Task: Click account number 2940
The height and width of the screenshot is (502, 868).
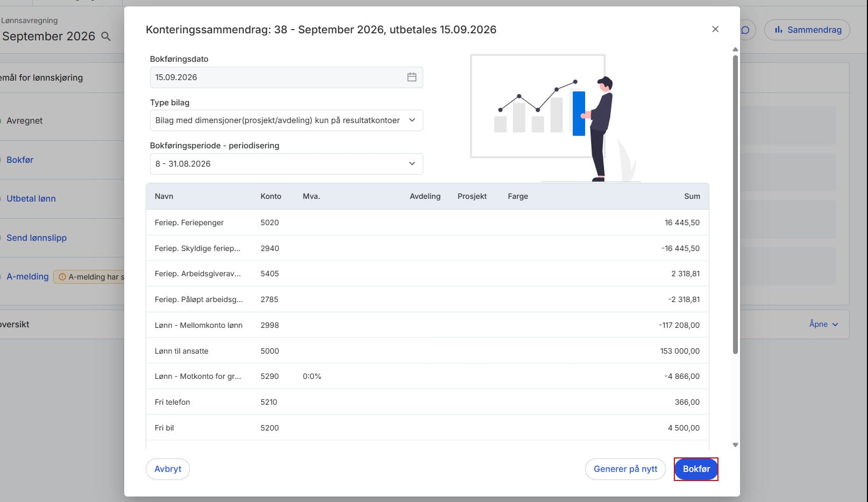Action: pos(269,249)
